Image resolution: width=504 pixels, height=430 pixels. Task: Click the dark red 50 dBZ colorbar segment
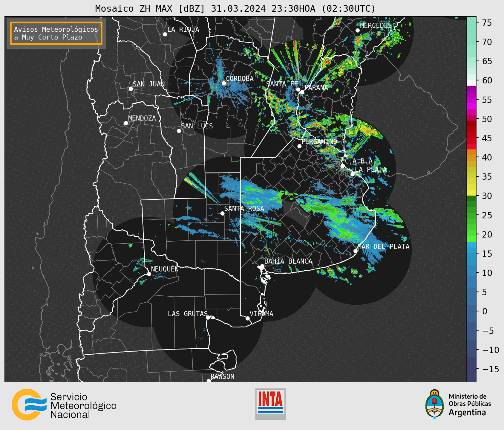pyautogui.click(x=471, y=123)
